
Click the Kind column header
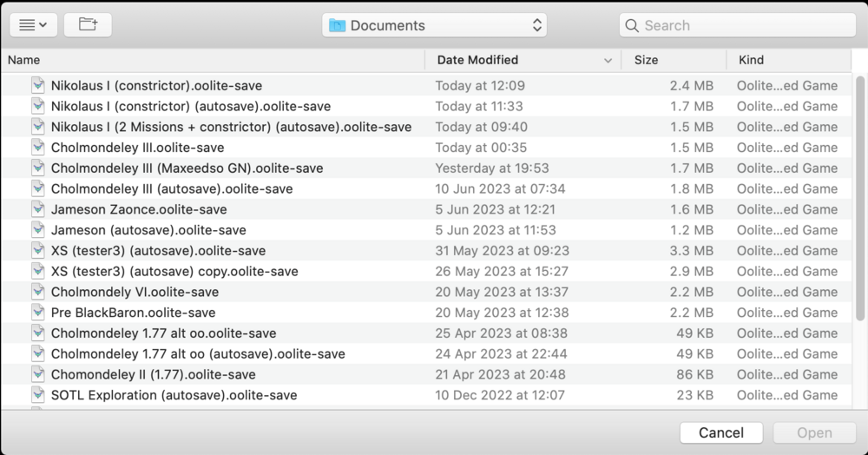point(751,60)
